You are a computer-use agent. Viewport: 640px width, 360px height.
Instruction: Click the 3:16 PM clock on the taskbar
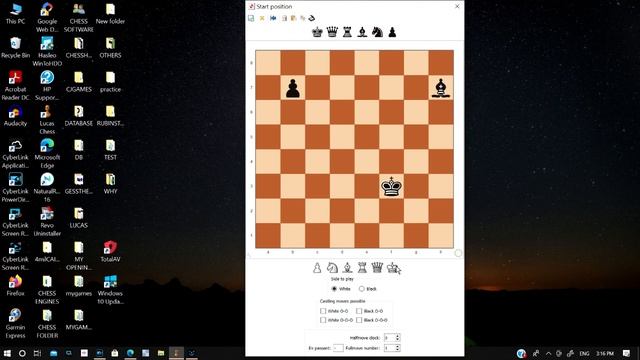click(x=605, y=353)
